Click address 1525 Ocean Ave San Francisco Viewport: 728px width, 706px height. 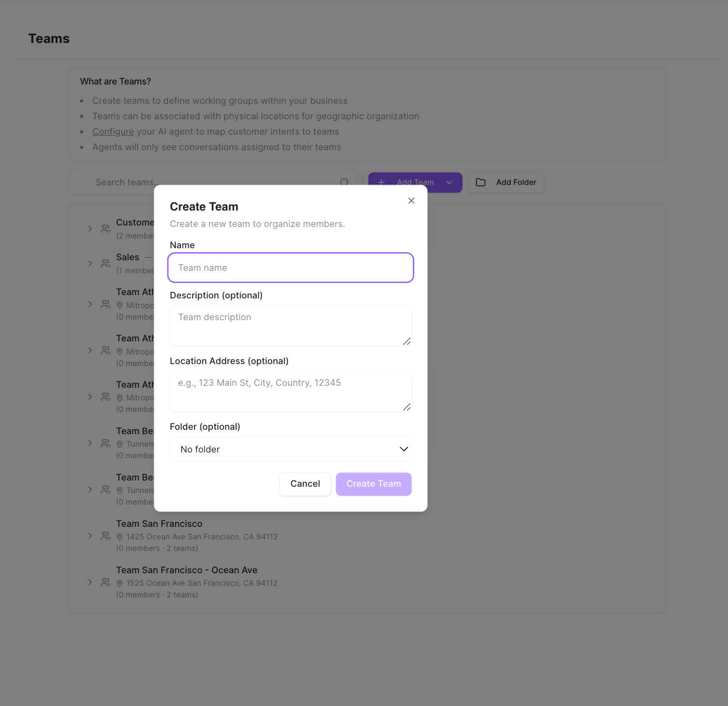tap(202, 583)
